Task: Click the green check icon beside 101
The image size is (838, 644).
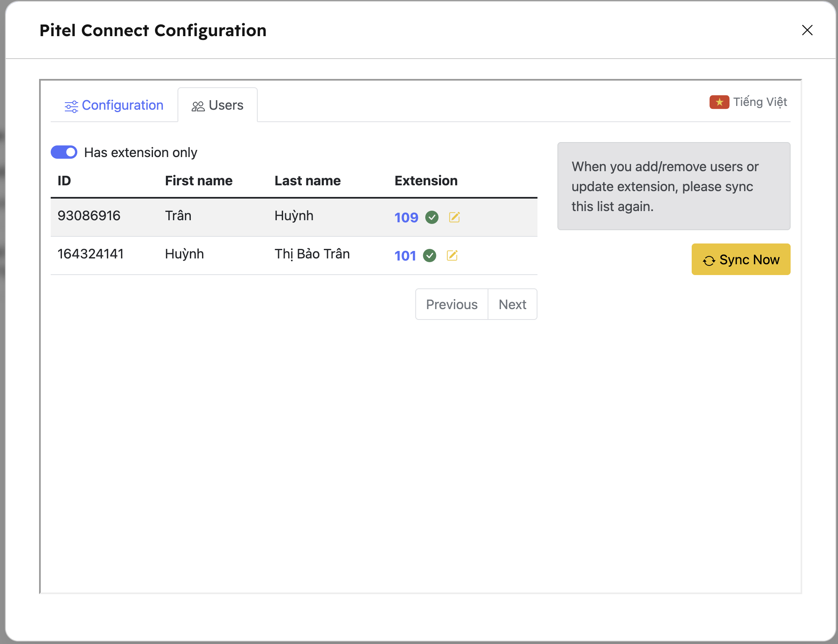Action: 429,255
